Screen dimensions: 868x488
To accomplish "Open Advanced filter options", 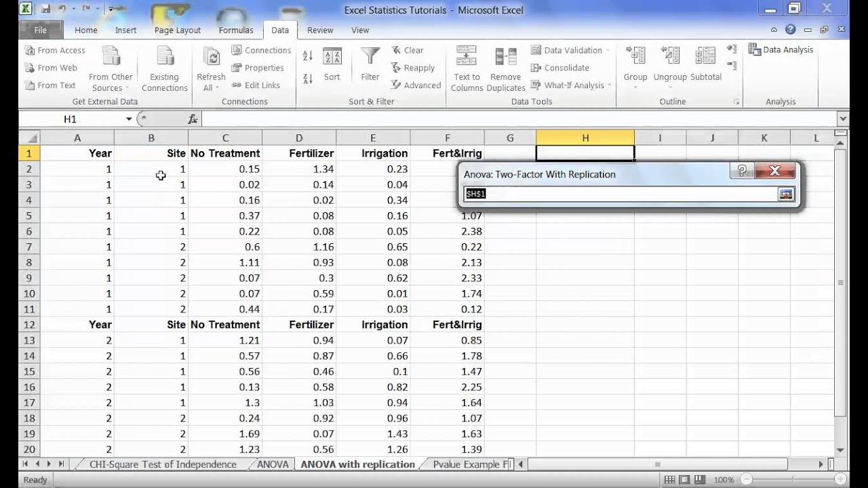I will [x=416, y=85].
